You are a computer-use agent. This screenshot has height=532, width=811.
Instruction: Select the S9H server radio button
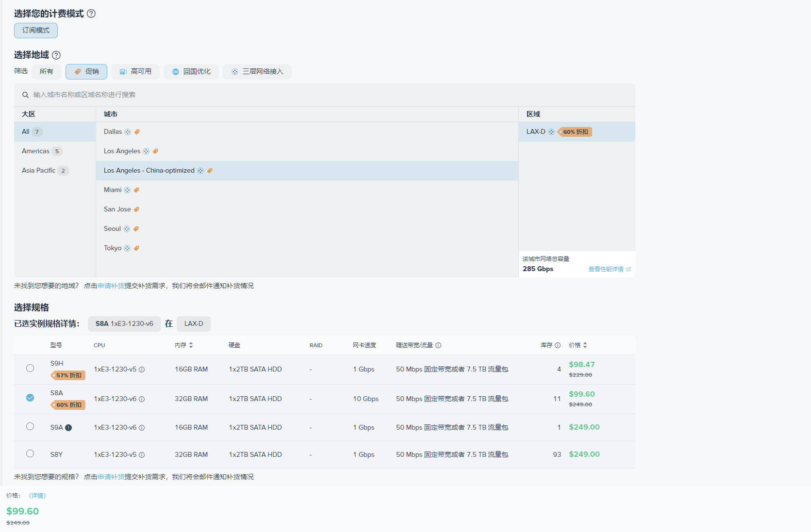click(x=30, y=368)
